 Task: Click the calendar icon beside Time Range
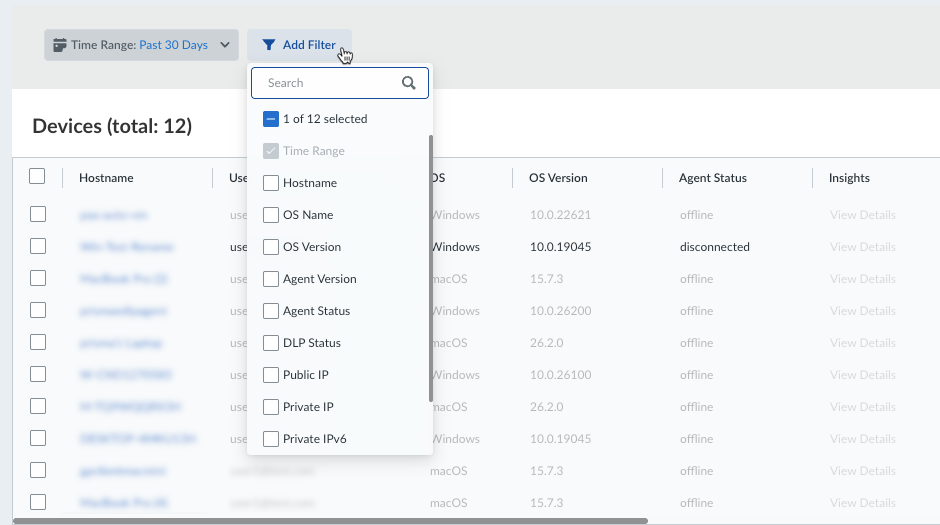[x=59, y=45]
